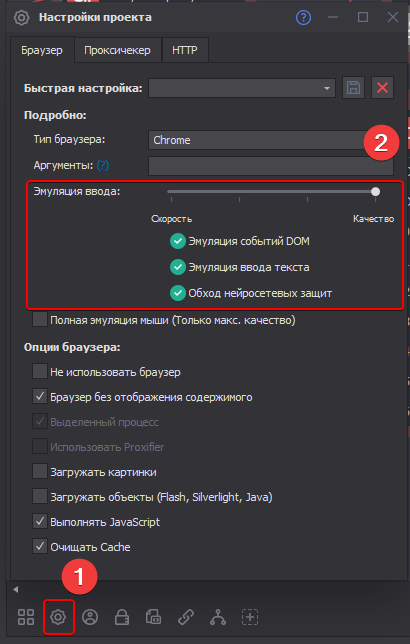This screenshot has width=410, height=644.
Task: Open the blue help question mark icon
Action: click(303, 18)
